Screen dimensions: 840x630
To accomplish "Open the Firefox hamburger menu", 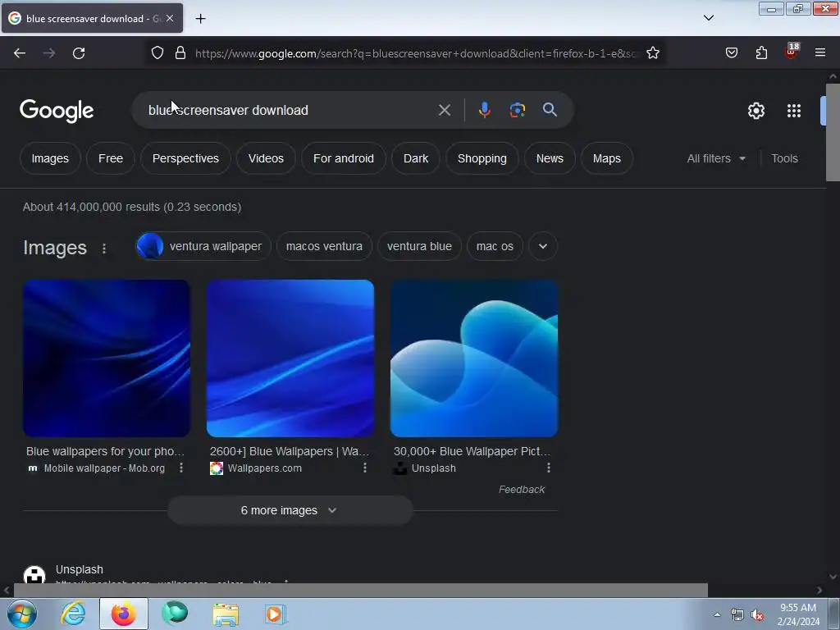I will click(819, 53).
